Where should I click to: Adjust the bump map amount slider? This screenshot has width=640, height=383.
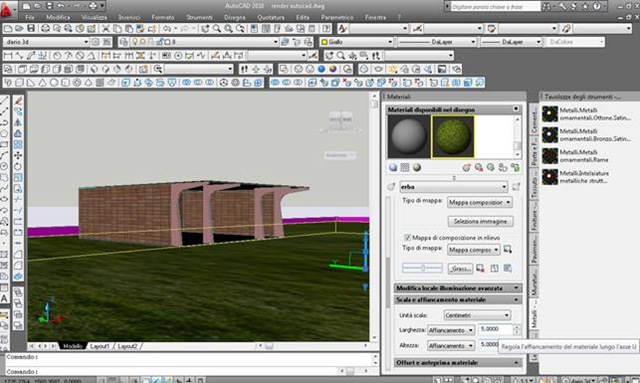click(x=422, y=268)
